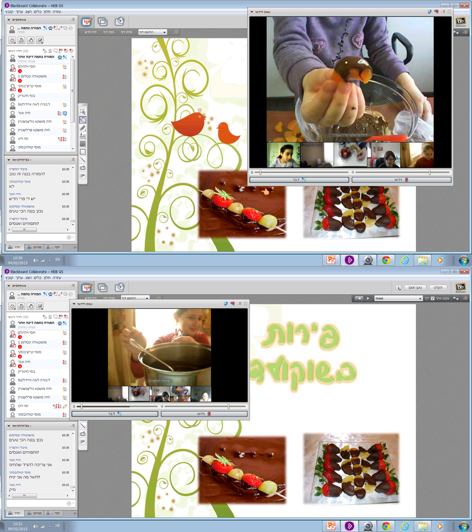This screenshot has height=532, width=472.
Task: Click the Record icon right of the apricot video
Action: [x=460, y=22]
